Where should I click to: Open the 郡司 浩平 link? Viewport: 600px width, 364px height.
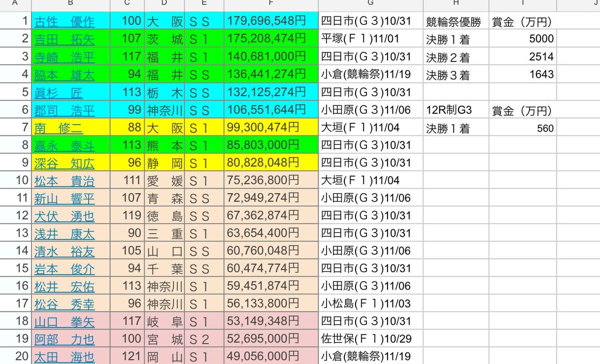tap(64, 110)
